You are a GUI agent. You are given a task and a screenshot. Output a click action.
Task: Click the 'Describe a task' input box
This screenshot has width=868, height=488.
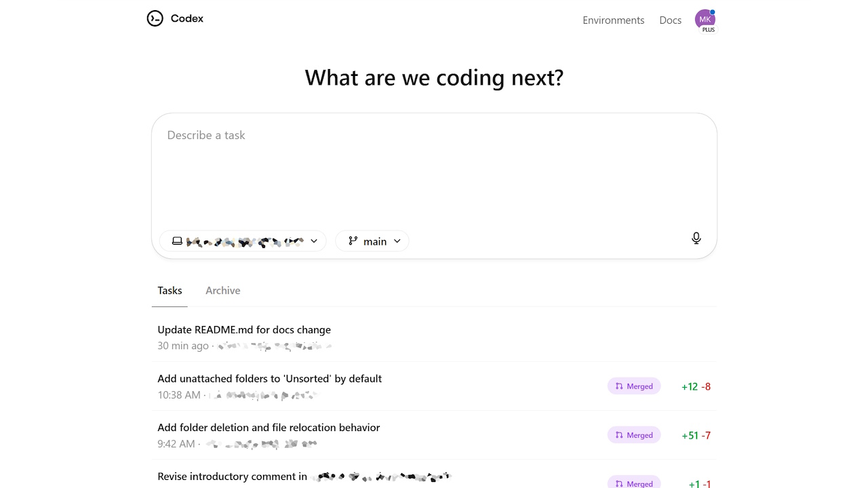click(x=434, y=169)
